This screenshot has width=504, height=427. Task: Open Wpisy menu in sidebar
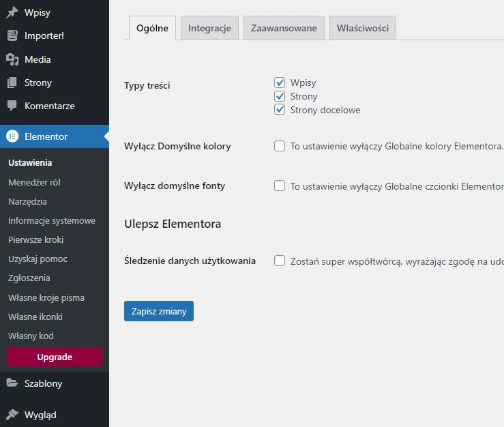[x=55, y=12]
